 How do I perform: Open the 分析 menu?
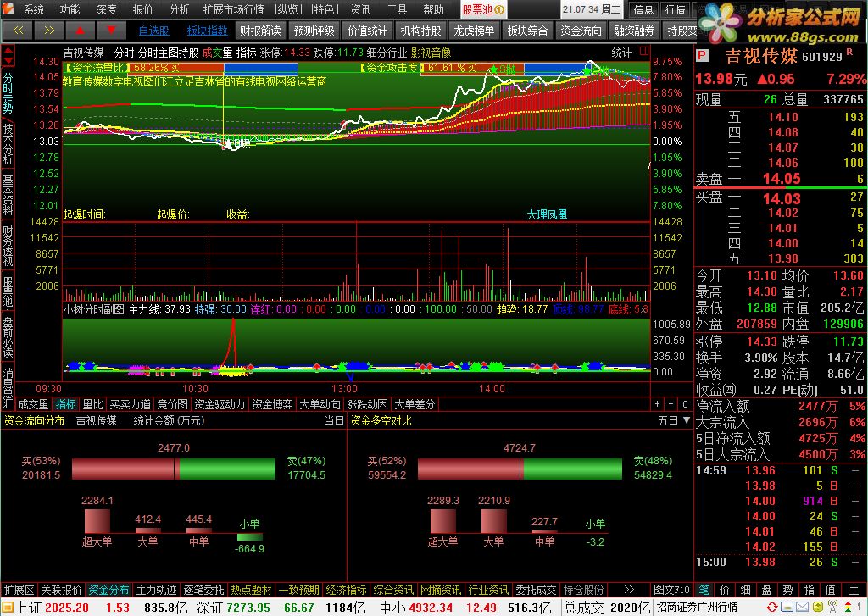click(x=180, y=10)
